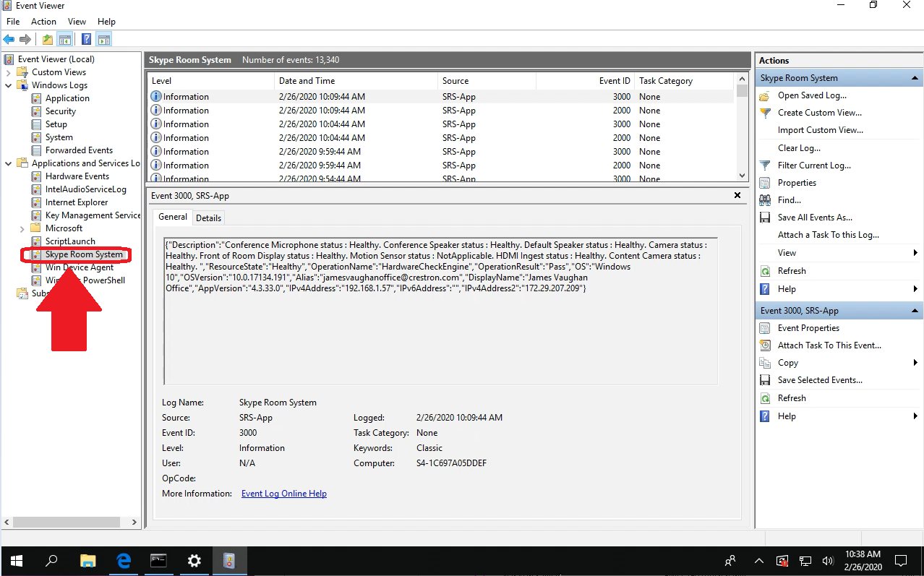Collapse the Event 3000, SRS-App actions section
Image resolution: width=924 pixels, height=576 pixels.
click(915, 311)
